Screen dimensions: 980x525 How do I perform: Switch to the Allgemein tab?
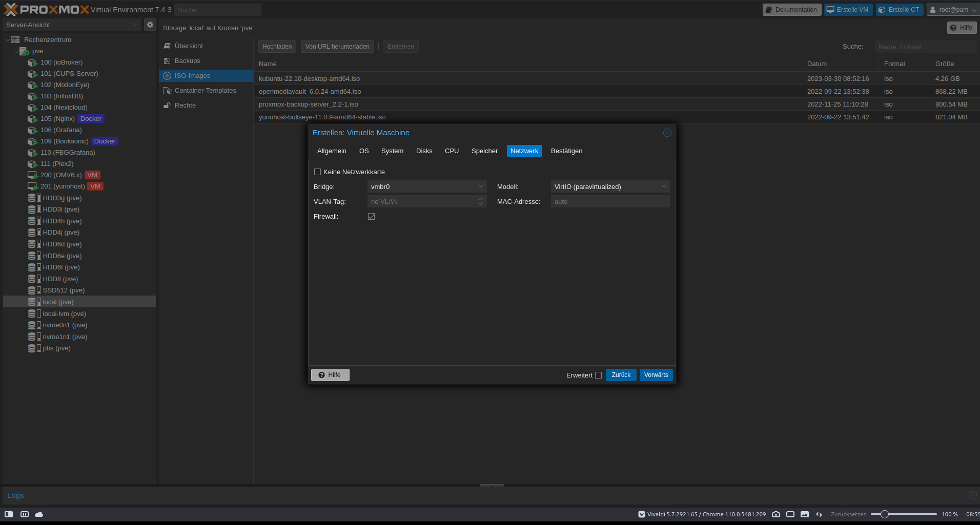[332, 151]
